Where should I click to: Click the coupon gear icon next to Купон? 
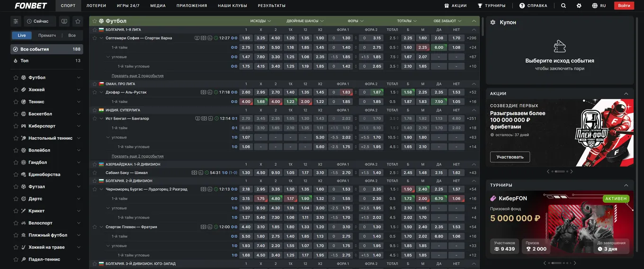click(x=493, y=22)
